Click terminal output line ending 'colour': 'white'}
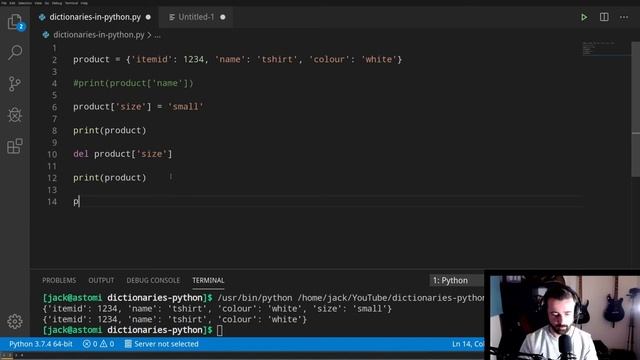Image resolution: width=640 pixels, height=360 pixels. tap(174, 320)
